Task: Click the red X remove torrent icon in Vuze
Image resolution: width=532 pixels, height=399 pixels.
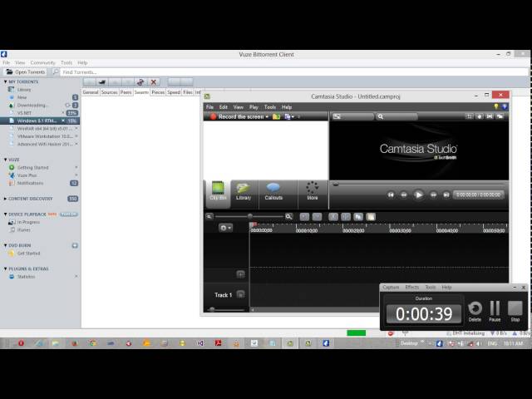Action: 153,82
